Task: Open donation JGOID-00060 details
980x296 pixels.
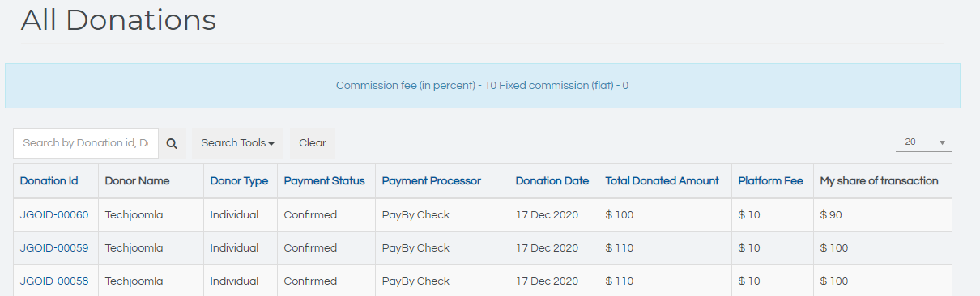Action: pos(54,215)
